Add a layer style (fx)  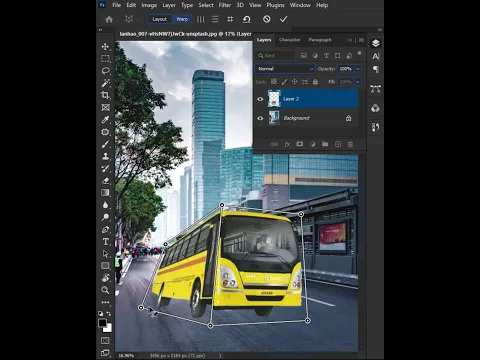pyautogui.click(x=287, y=144)
